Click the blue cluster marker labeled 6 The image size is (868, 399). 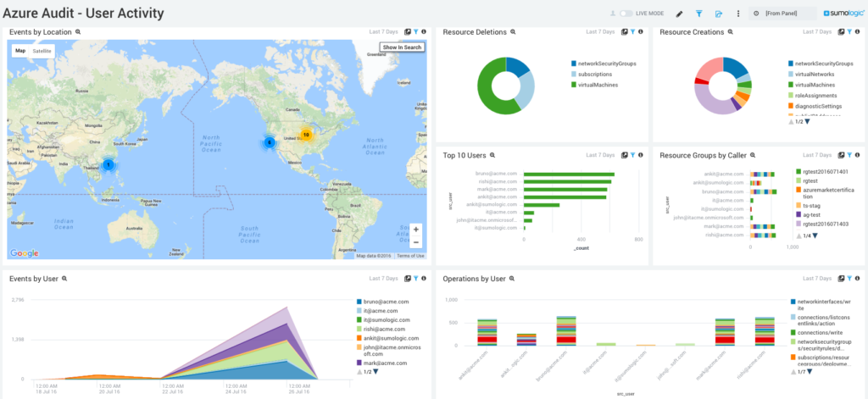tap(270, 142)
